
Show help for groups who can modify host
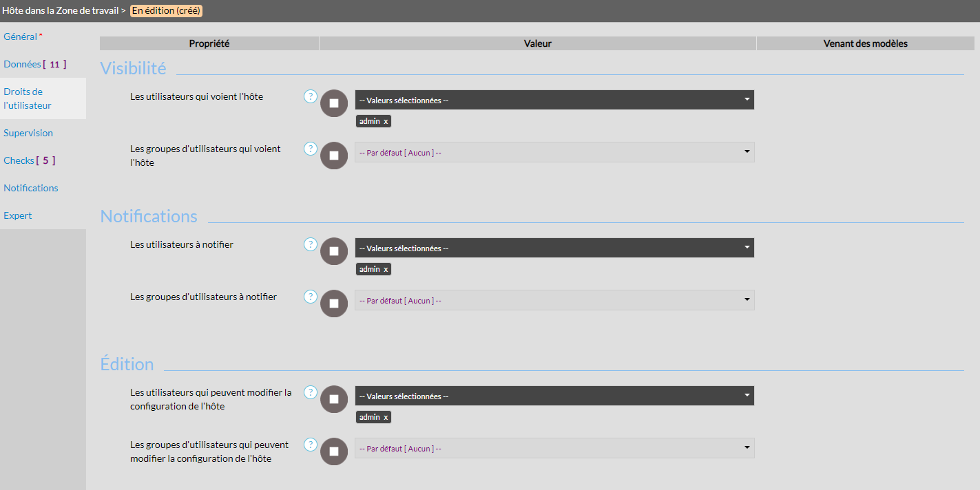tap(311, 445)
